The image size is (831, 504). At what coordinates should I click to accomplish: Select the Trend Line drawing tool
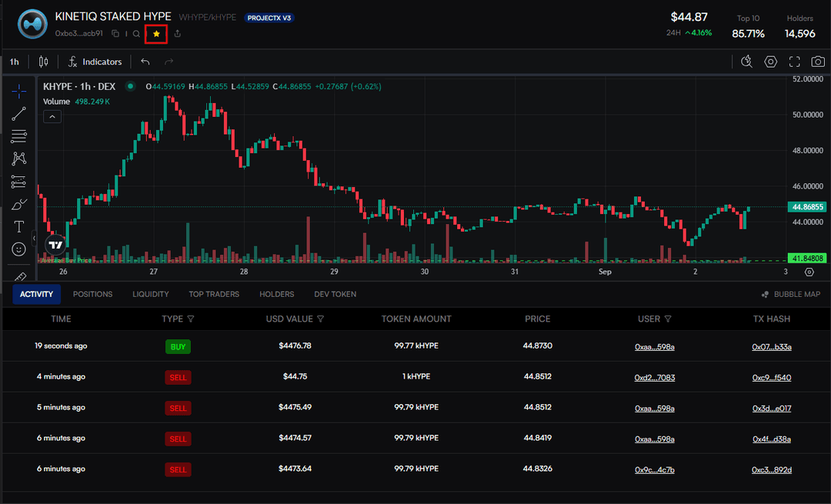tap(18, 113)
